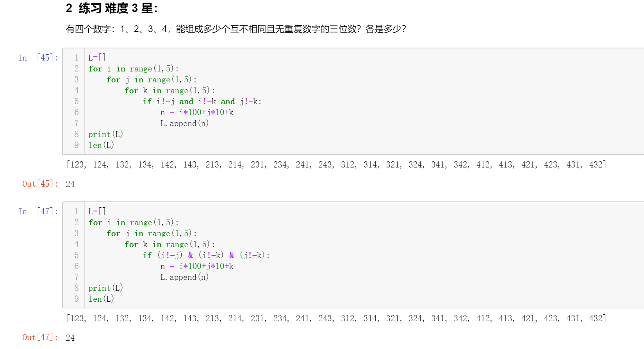Click "print(L)" in cell In [45]
The image size is (644, 349).
pos(105,134)
